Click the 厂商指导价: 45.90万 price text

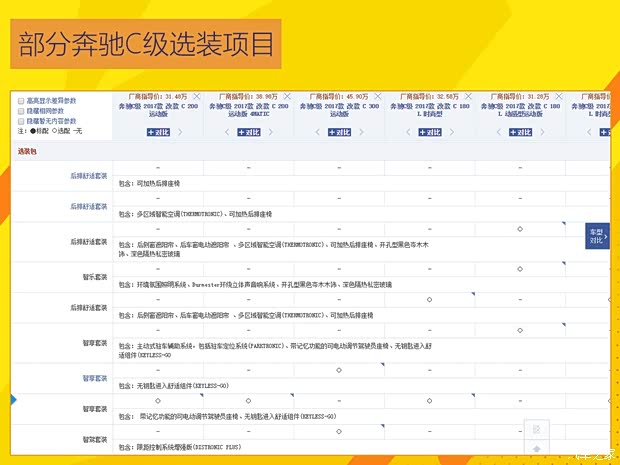point(338,96)
